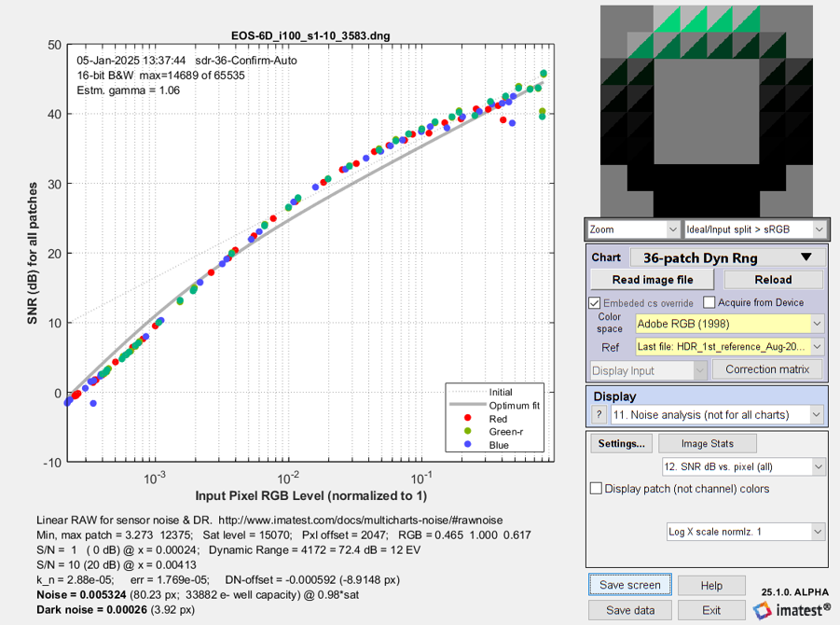
Task: Open the Zoom dropdown
Action: [x=634, y=229]
